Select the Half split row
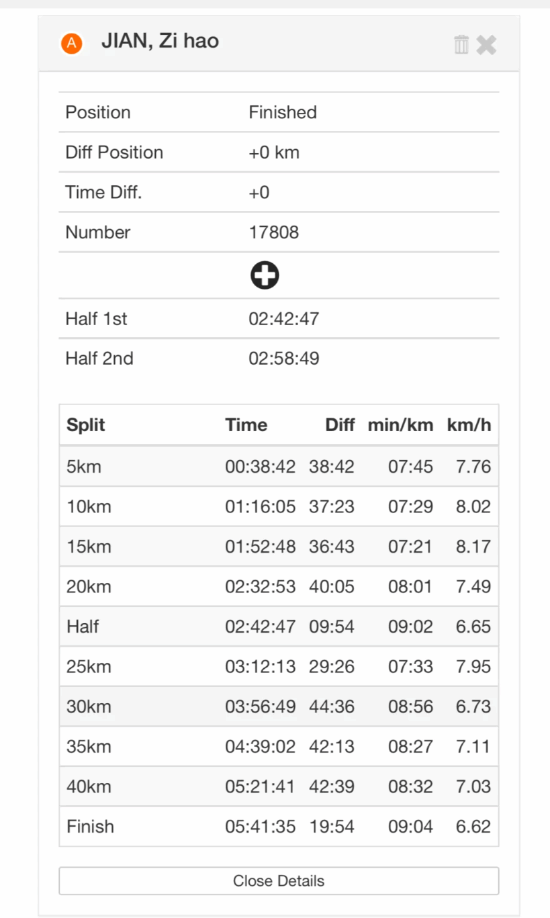Screen dimensions: 550x918 coord(279,626)
